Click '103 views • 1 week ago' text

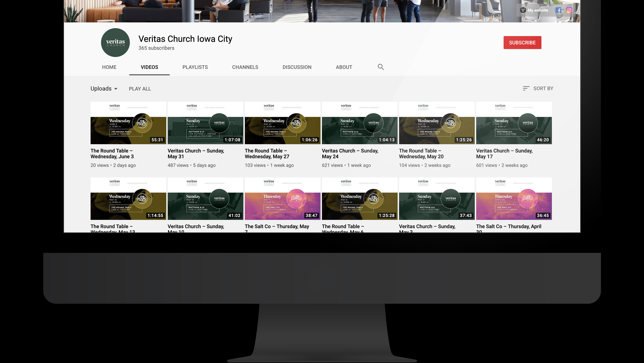pos(269,165)
